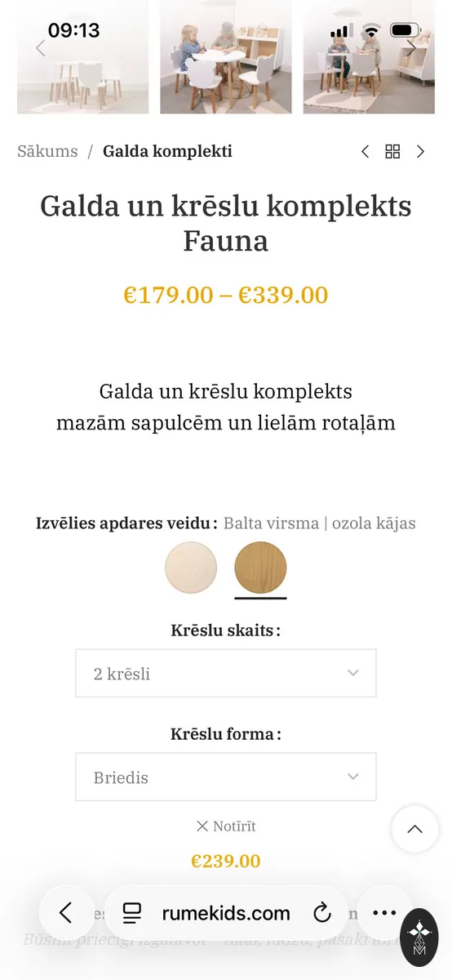Tap scroll-to-top arrow button
452x980 pixels.
click(x=415, y=829)
